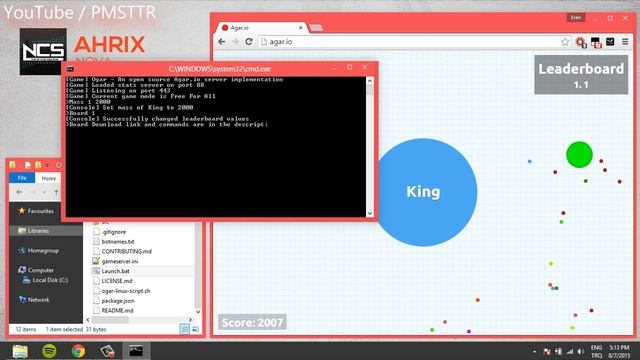Click the Explorer up-one-level arrow
The width and height of the screenshot is (640, 360).
tap(56, 192)
